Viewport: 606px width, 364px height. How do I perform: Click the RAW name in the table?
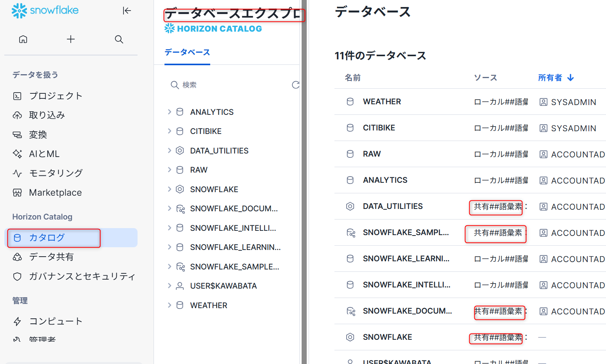[372, 154]
